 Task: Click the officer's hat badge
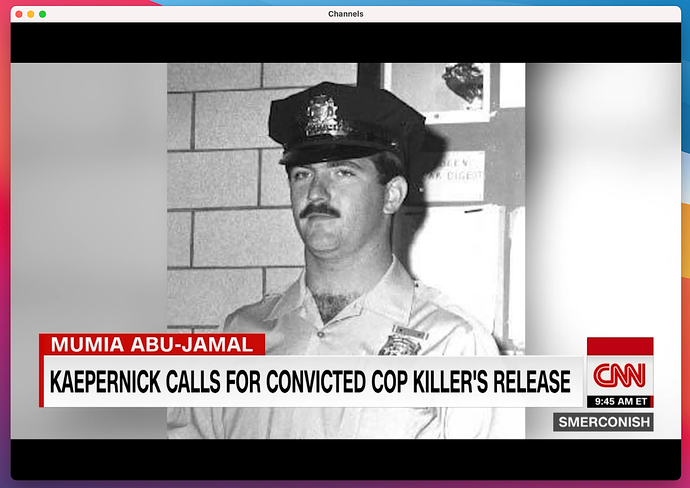(x=322, y=116)
